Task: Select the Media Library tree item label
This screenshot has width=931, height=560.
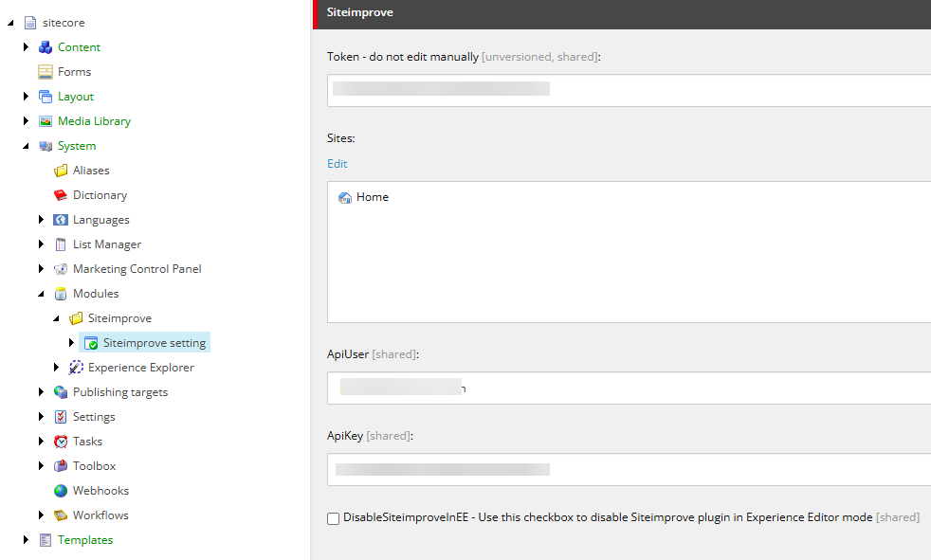Action: [x=95, y=121]
